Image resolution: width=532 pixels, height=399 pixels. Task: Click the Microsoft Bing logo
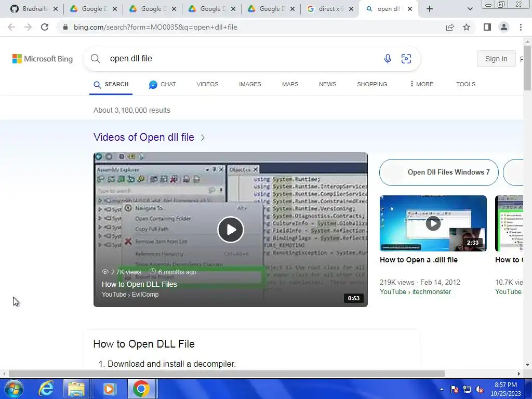[x=43, y=59]
